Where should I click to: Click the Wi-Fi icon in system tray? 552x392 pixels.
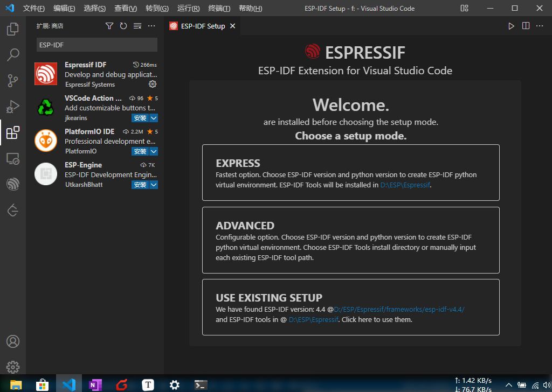[535, 386]
